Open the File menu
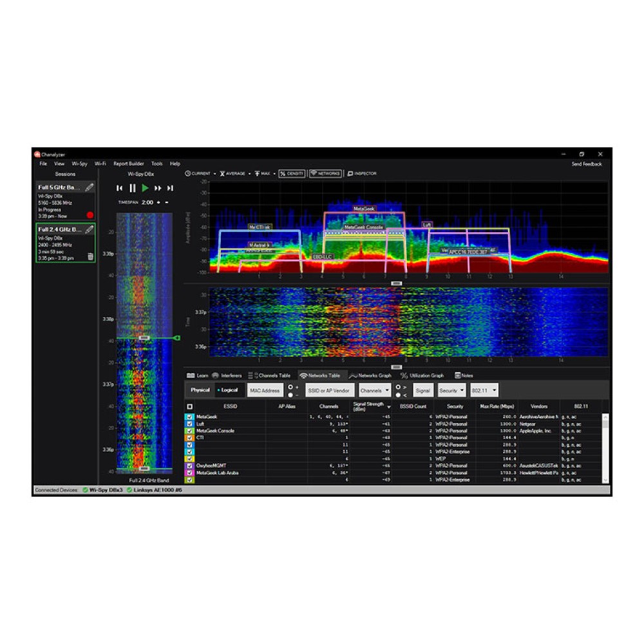 [x=43, y=164]
